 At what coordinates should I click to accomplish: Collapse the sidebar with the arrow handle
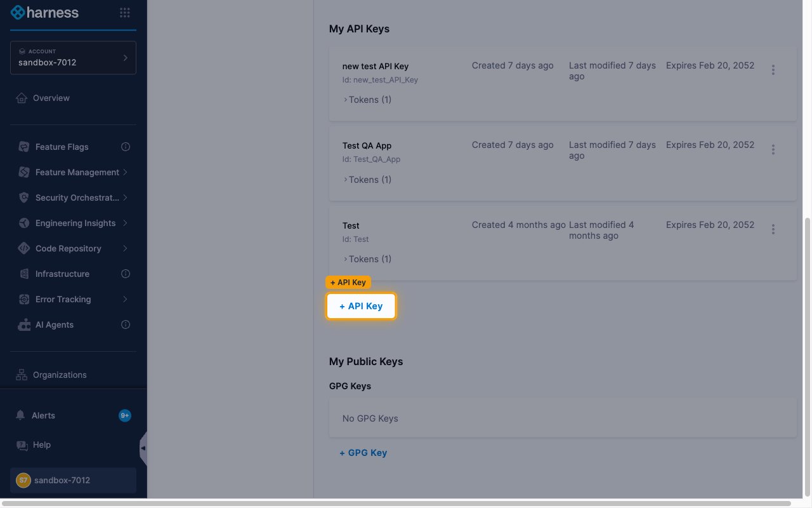[x=143, y=448]
